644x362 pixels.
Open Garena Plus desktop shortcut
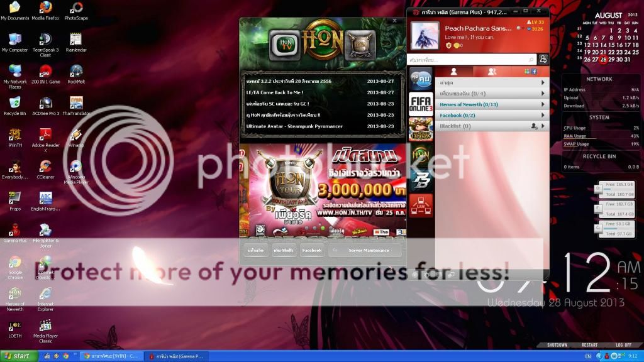[x=15, y=233]
